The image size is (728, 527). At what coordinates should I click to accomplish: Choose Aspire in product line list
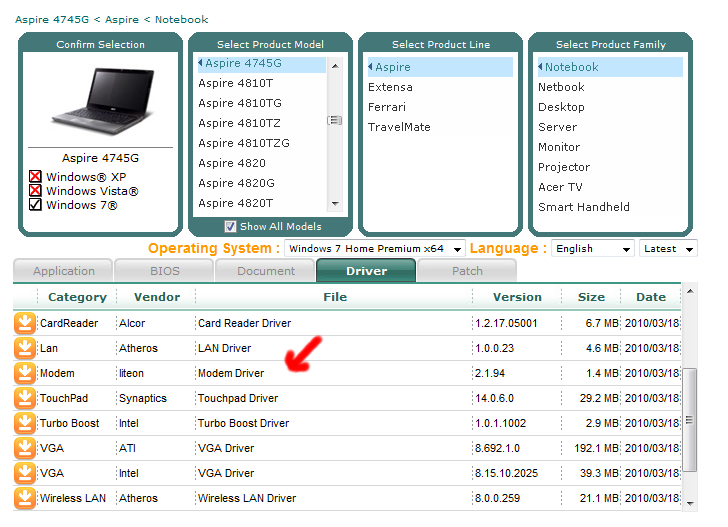[x=440, y=67]
